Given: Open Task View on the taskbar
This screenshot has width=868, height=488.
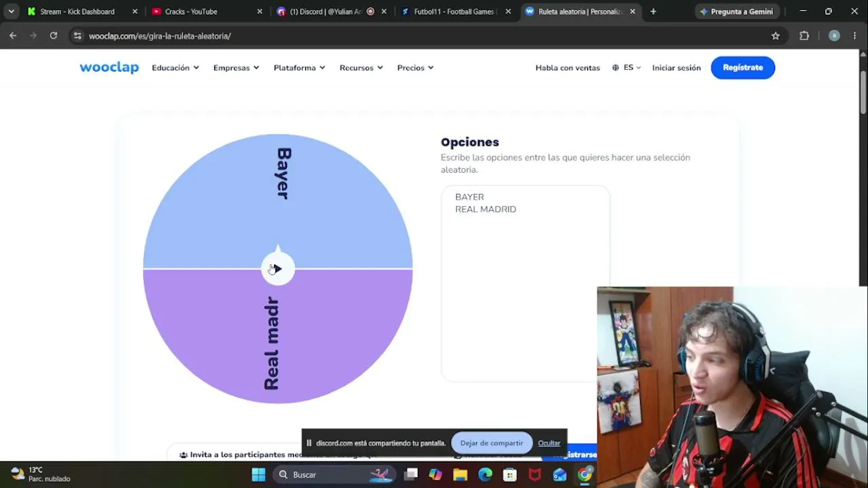Looking at the screenshot, I should tap(411, 474).
